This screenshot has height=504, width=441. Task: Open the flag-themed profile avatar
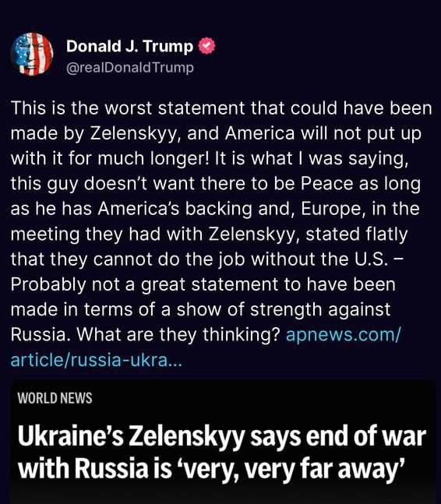point(31,54)
